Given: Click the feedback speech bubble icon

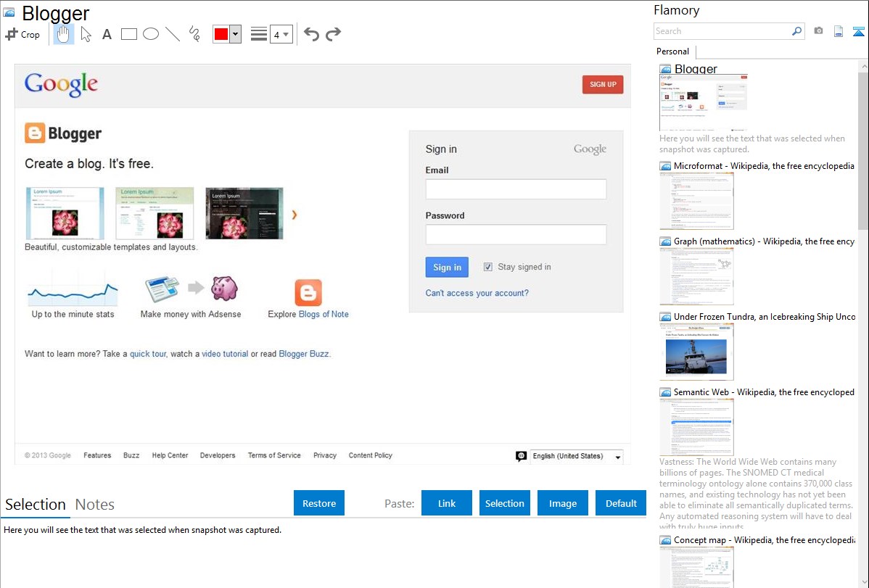Looking at the screenshot, I should [521, 456].
